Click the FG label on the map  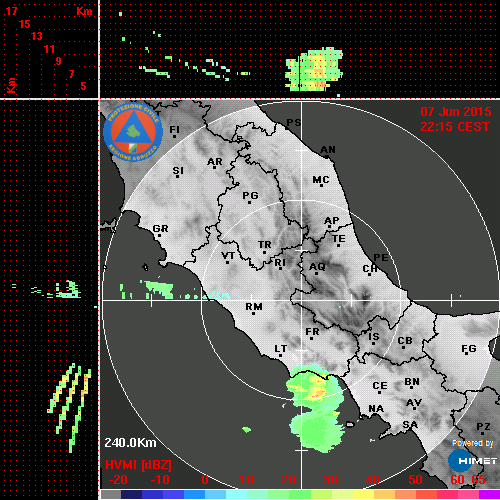pyautogui.click(x=469, y=349)
